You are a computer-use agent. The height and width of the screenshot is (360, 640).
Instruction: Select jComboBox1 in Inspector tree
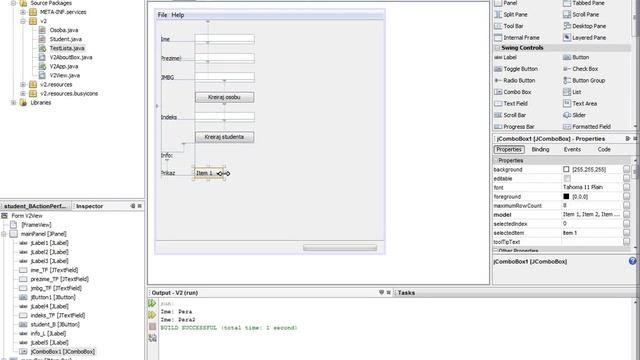click(x=62, y=351)
